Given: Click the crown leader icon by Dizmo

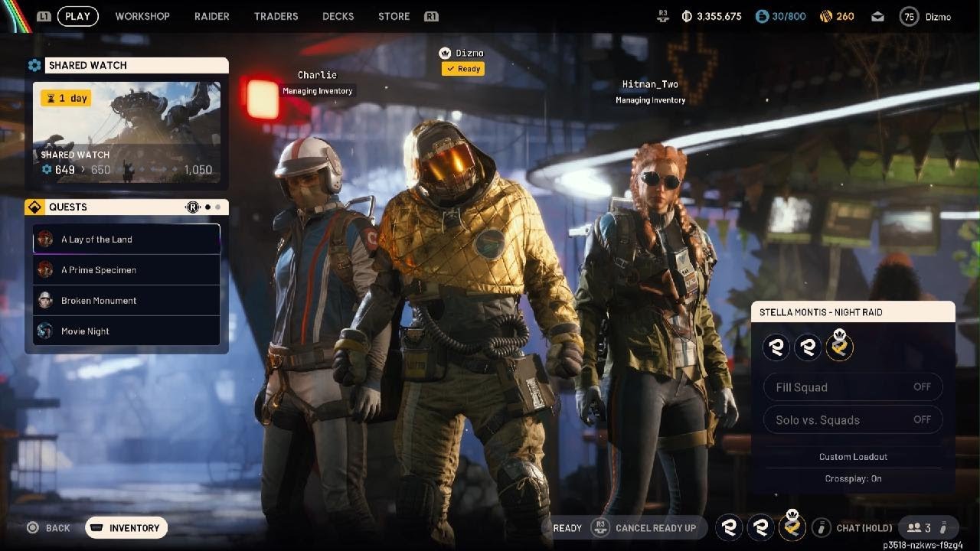Looking at the screenshot, I should click(445, 53).
